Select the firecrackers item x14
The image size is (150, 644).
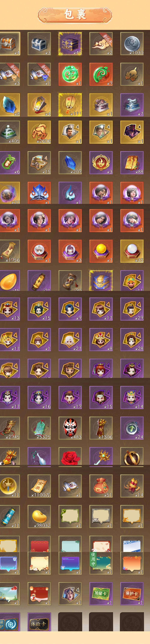click(x=132, y=486)
